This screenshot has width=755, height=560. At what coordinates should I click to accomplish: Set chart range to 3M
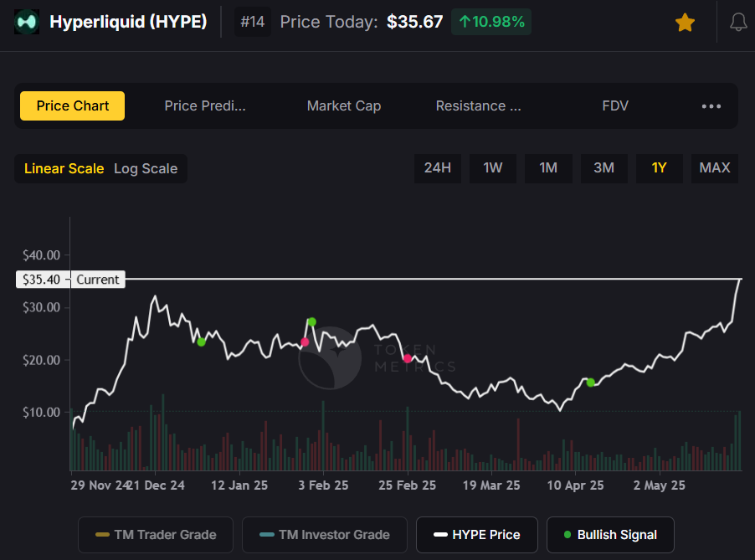[603, 168]
